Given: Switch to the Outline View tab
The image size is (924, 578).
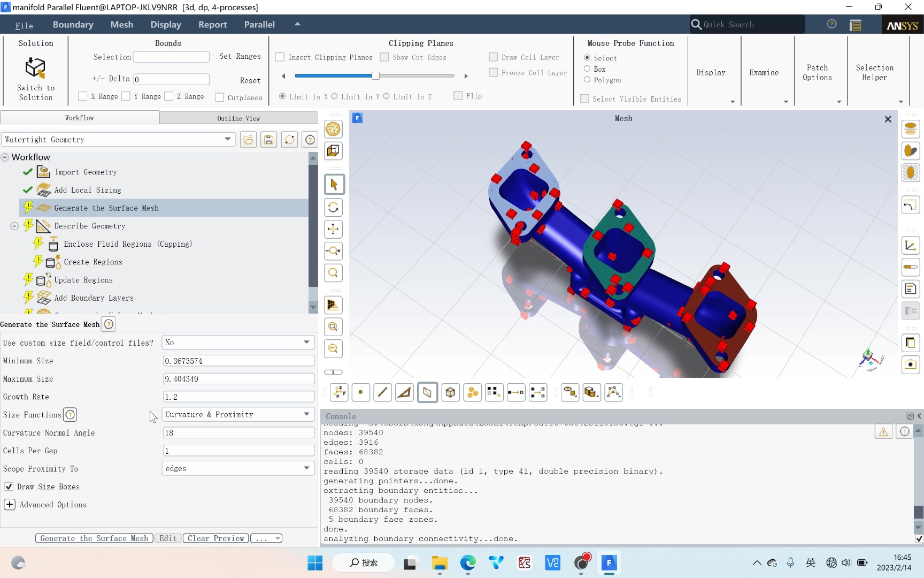Looking at the screenshot, I should click(x=238, y=118).
